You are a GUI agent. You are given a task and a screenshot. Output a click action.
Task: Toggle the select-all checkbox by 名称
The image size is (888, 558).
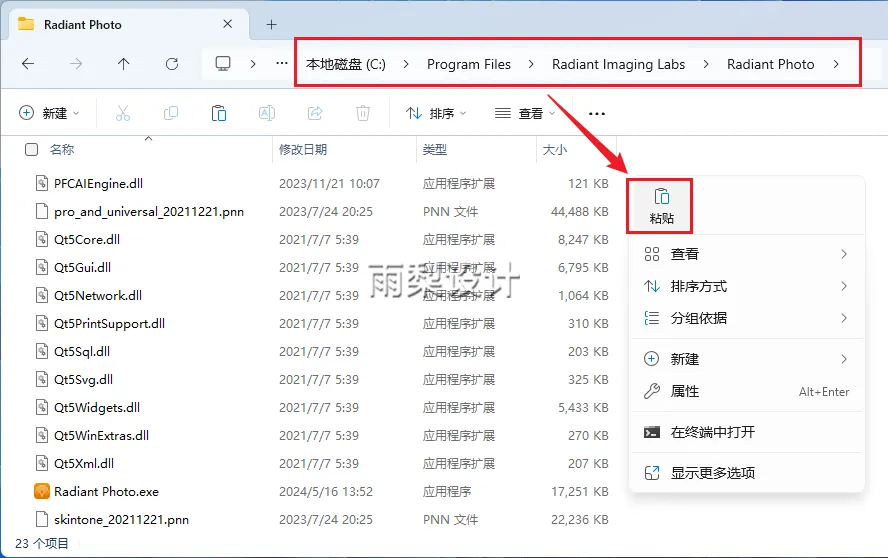click(32, 150)
